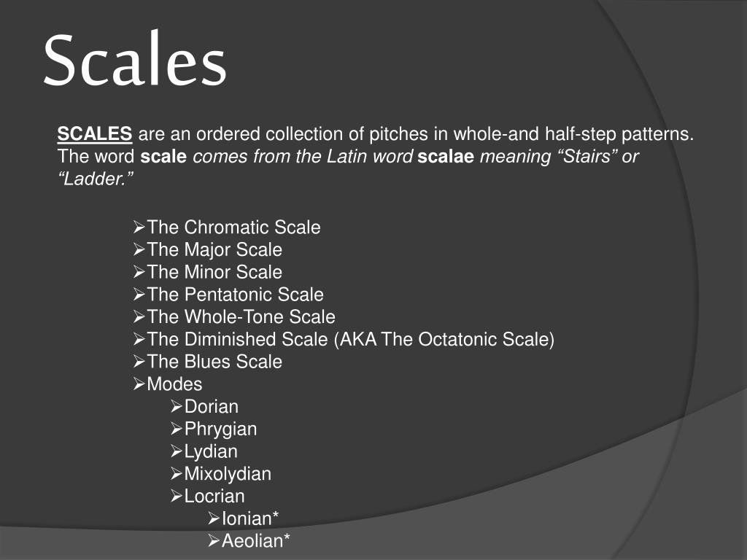Click the Modes list heading
The width and height of the screenshot is (747, 560).
[x=174, y=384]
